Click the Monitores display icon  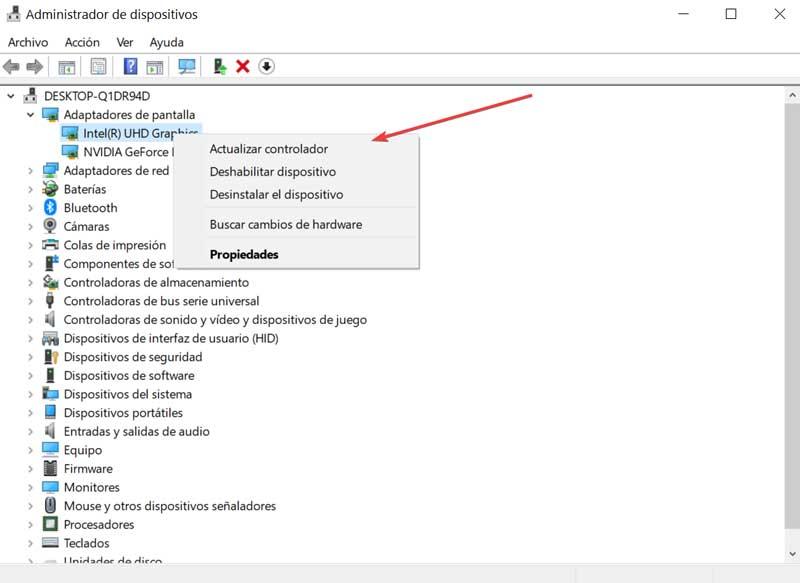pos(50,487)
